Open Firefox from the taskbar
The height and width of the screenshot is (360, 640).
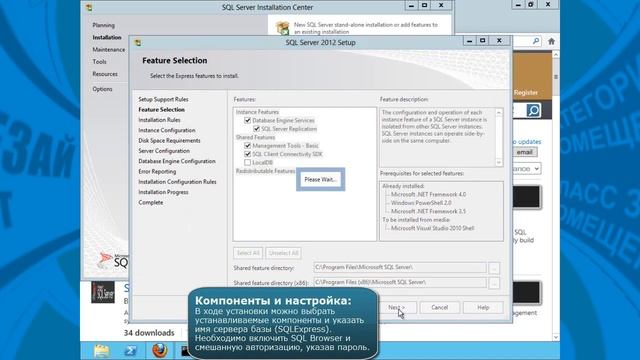[x=160, y=351]
